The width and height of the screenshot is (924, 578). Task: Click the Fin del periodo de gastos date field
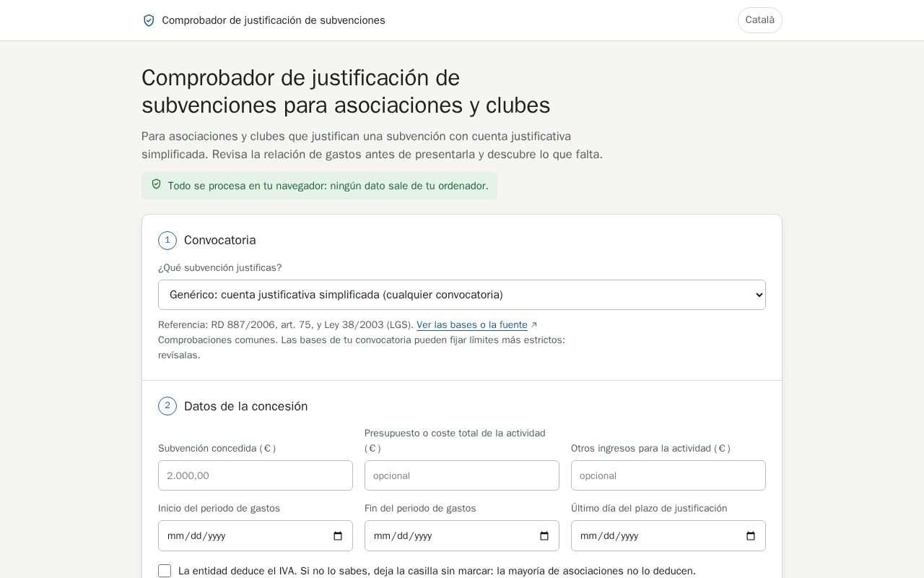(462, 536)
